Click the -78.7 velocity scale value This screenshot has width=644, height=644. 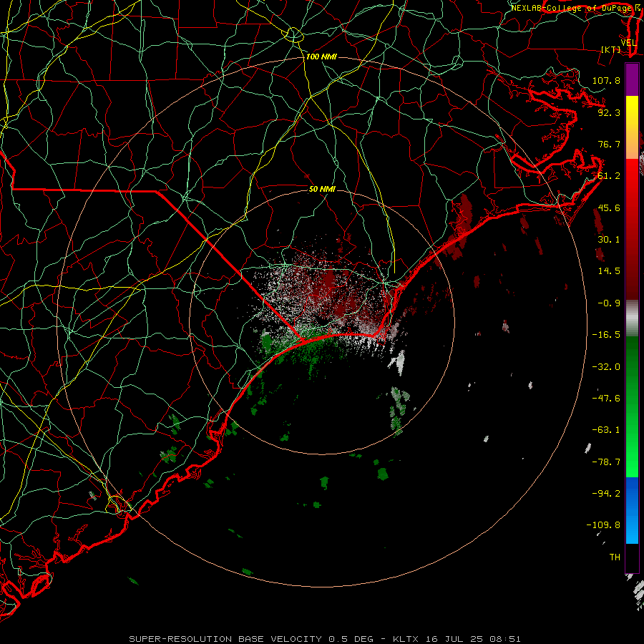click(606, 462)
